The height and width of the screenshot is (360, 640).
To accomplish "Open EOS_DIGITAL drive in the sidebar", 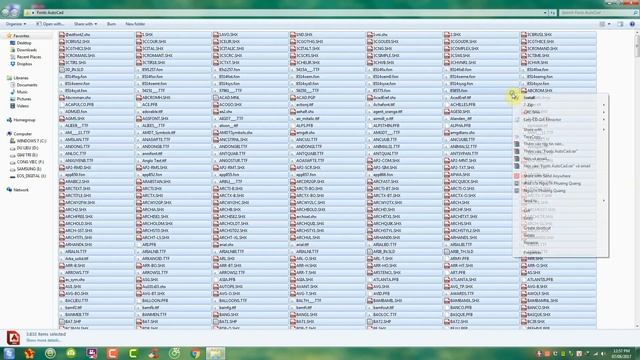I will (x=31, y=176).
